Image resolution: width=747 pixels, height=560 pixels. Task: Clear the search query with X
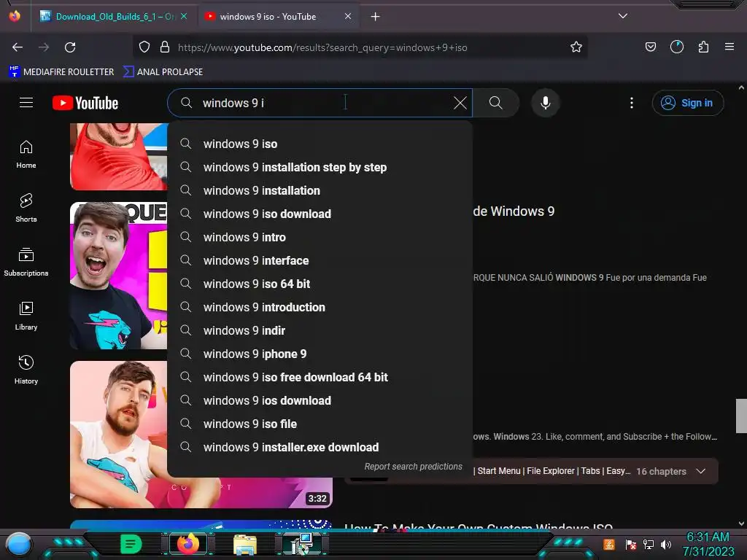(460, 103)
